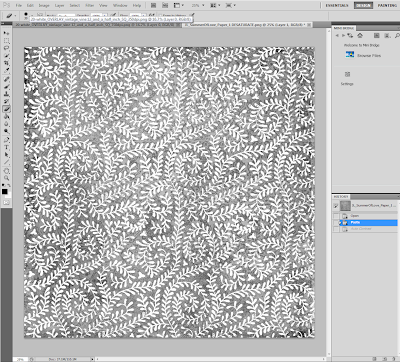The height and width of the screenshot is (362, 400).
Task: Open the Screen Mode dropdown
Action: (231, 5)
